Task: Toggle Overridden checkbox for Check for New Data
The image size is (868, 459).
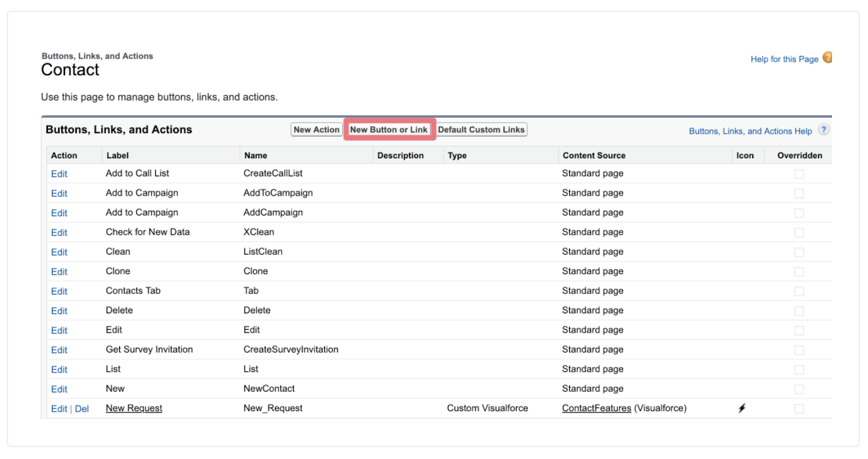Action: [799, 233]
